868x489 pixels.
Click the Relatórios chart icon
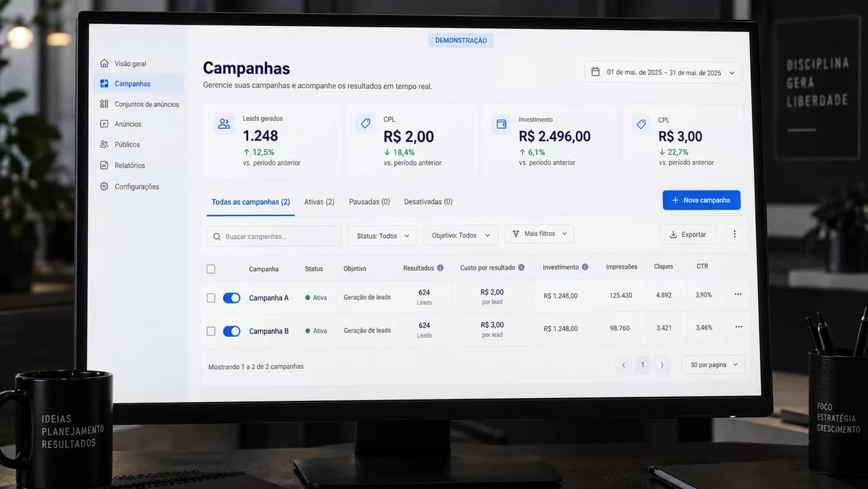(104, 165)
